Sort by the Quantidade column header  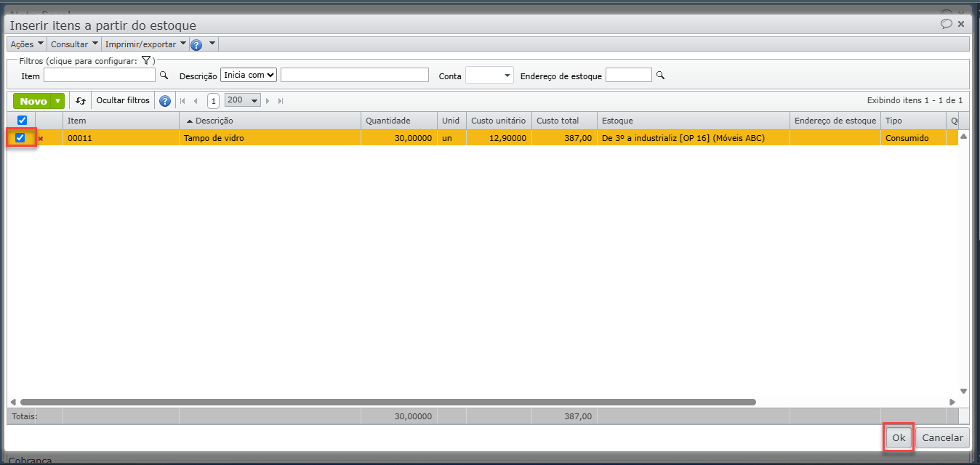click(398, 121)
